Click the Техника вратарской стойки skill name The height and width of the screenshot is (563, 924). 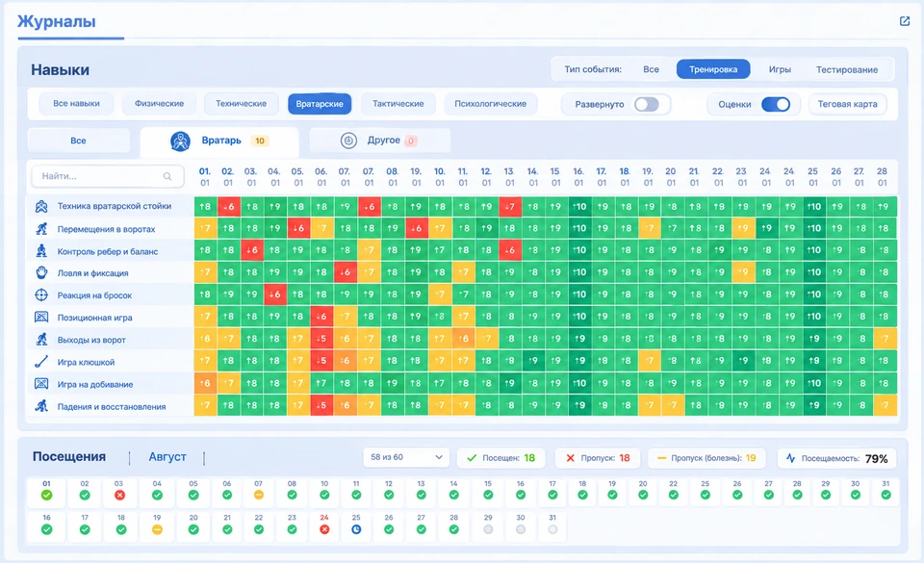[115, 206]
